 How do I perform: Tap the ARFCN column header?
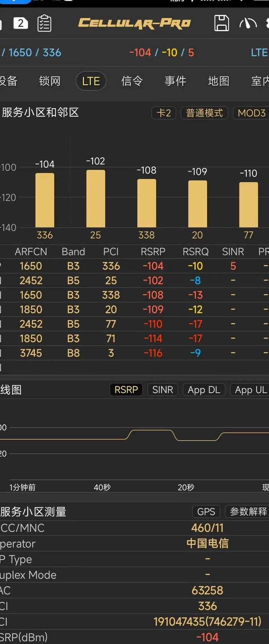pyautogui.click(x=31, y=252)
